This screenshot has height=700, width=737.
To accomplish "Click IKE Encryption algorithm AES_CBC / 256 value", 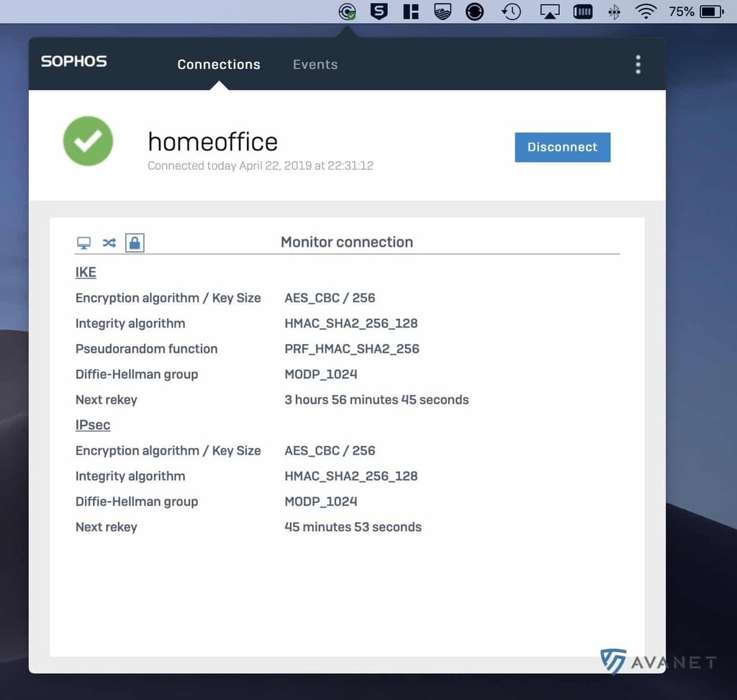I will point(330,298).
